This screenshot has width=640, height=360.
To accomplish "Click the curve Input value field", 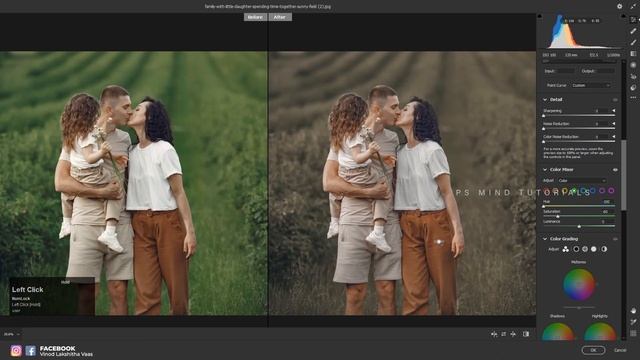I will tap(566, 71).
